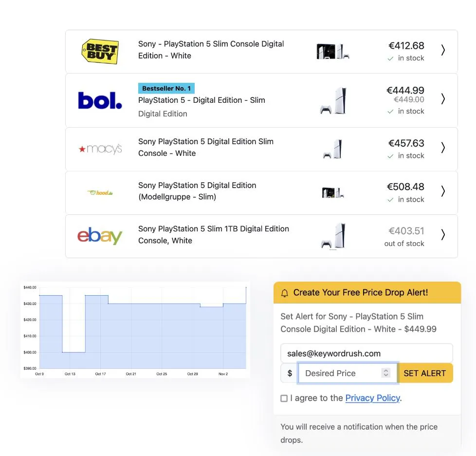476x456 pixels.
Task: Click the bell icon in alert header
Action: pos(284,293)
